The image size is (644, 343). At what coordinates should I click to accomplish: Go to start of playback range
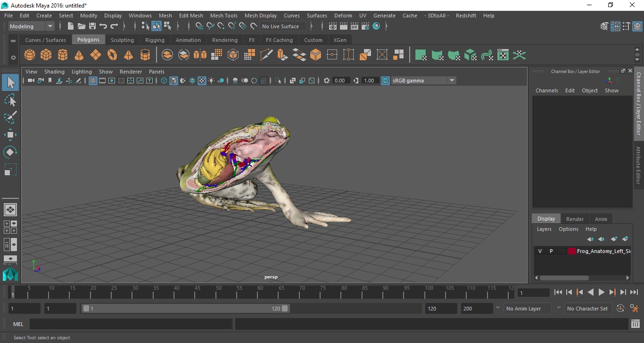tap(558, 292)
